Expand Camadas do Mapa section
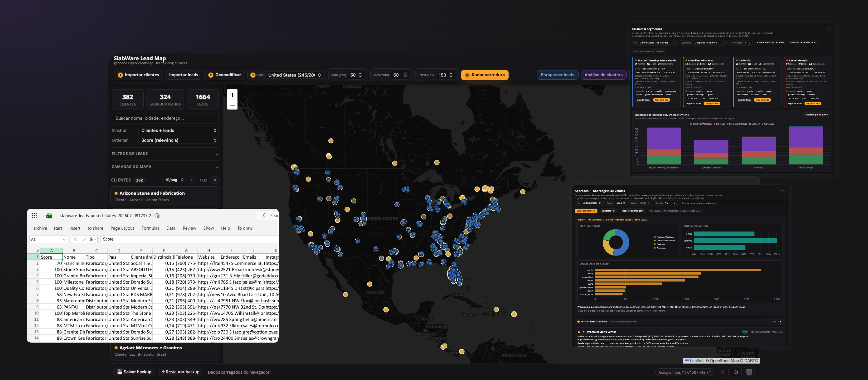Screen dimensions: 868x380 coord(165,167)
